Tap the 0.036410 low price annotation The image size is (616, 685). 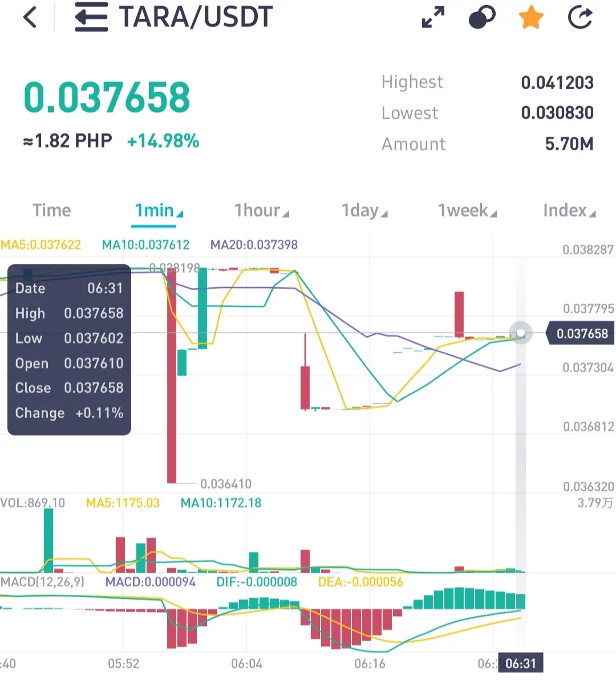(x=226, y=484)
